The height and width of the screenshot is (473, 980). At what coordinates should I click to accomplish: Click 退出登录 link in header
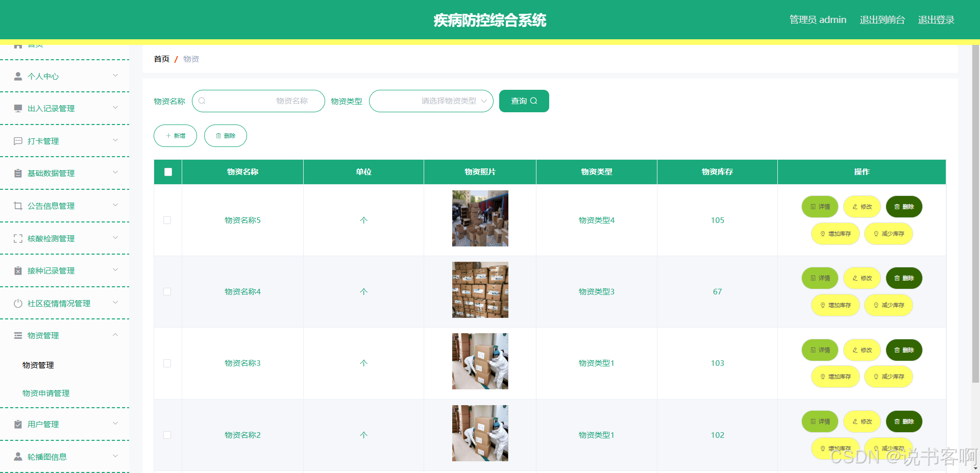click(936, 20)
